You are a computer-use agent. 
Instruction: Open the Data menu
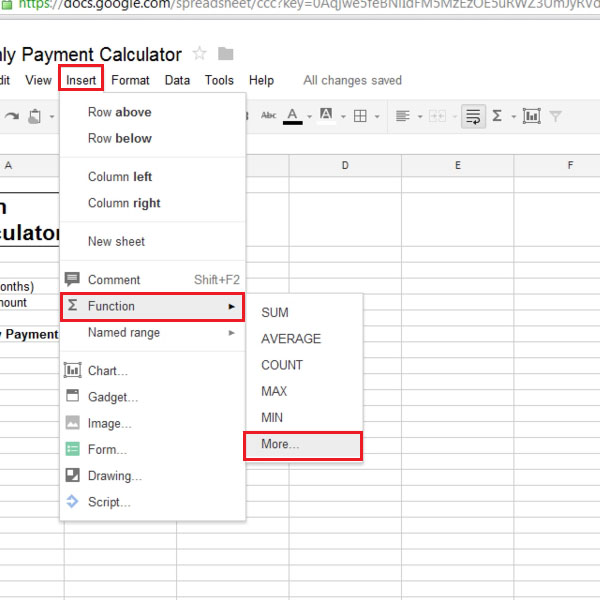tap(177, 80)
